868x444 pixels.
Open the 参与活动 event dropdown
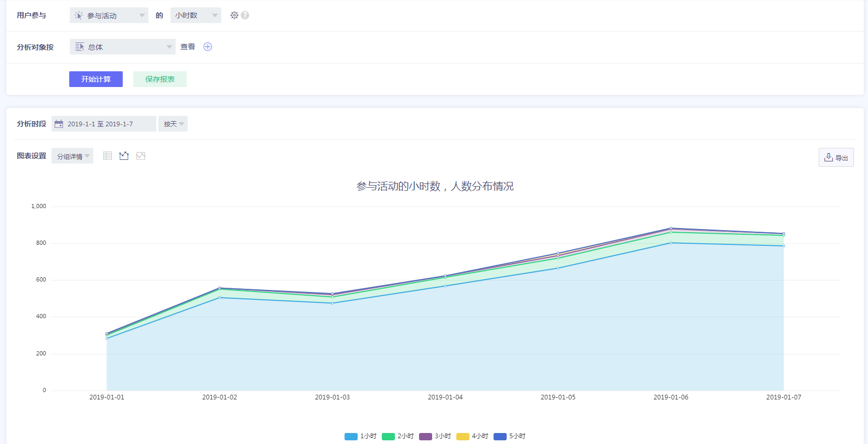(109, 15)
